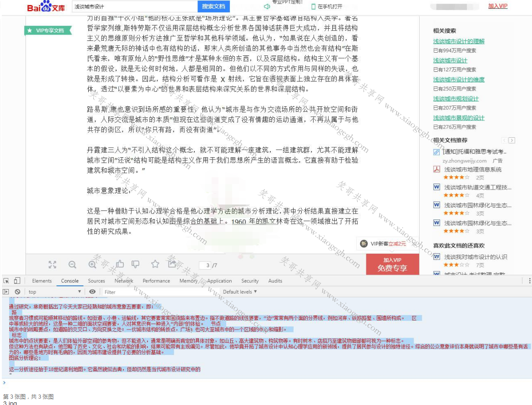The image size is (532, 405).
Task: Click previous arrow in related documents
Action: (x=504, y=140)
